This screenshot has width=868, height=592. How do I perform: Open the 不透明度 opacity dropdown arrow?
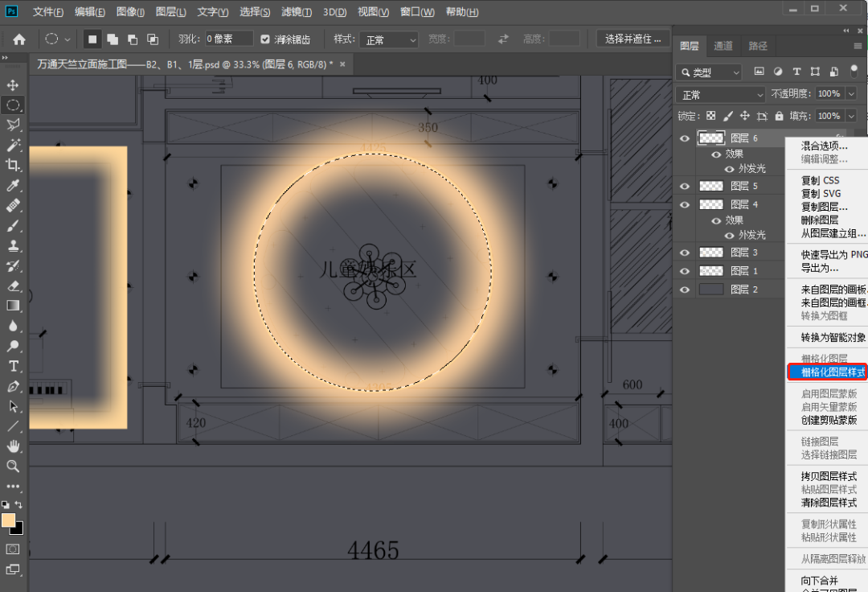point(851,93)
